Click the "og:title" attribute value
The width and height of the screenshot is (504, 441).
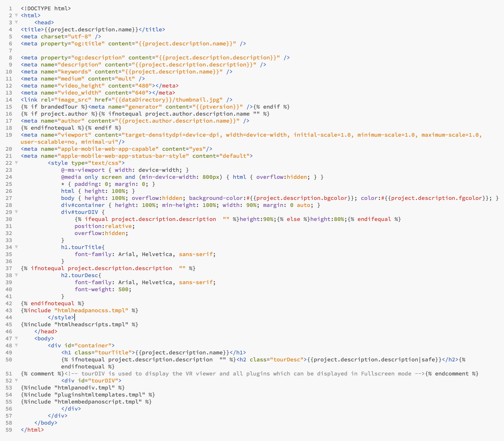(88, 44)
